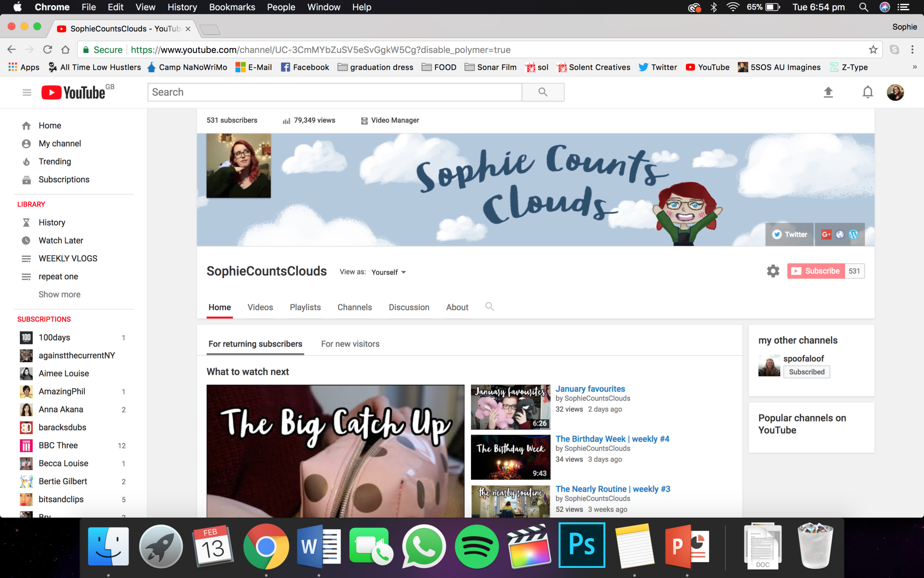Viewport: 924px width, 578px height.
Task: Open January favourites video title
Action: tap(590, 389)
